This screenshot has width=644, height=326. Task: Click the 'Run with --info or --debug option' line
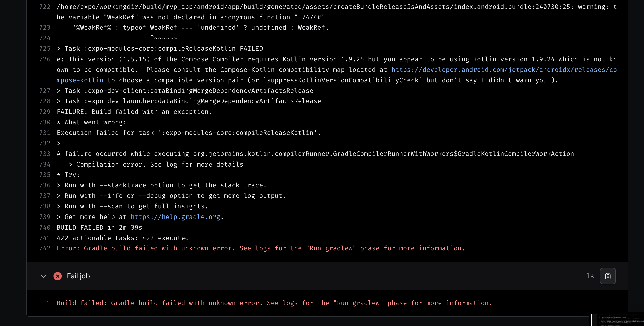[x=171, y=196]
